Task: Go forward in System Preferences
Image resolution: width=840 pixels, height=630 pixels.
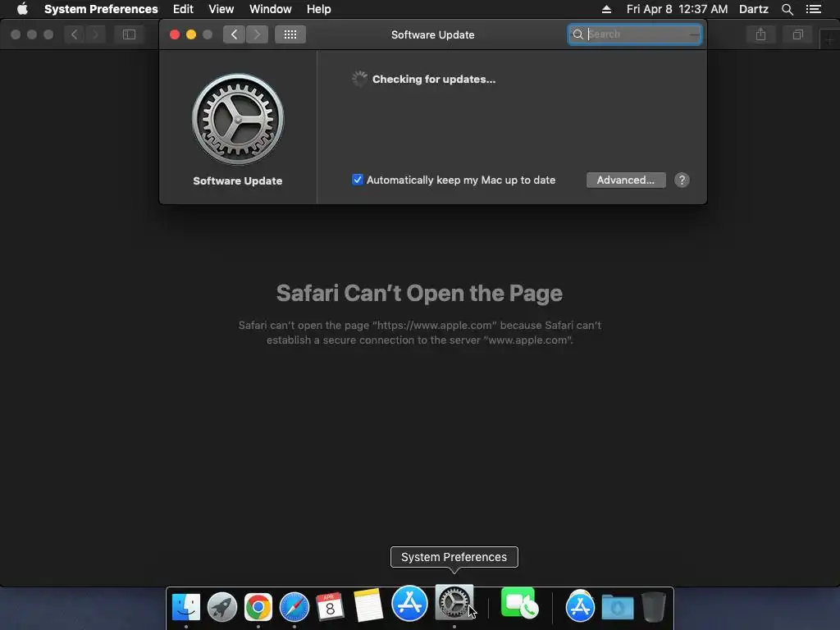Action: pyautogui.click(x=257, y=34)
